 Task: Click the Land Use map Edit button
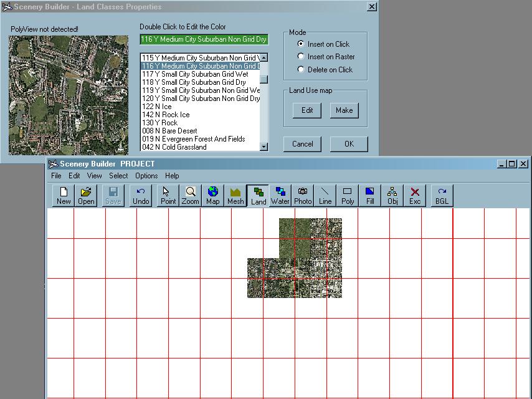click(307, 110)
